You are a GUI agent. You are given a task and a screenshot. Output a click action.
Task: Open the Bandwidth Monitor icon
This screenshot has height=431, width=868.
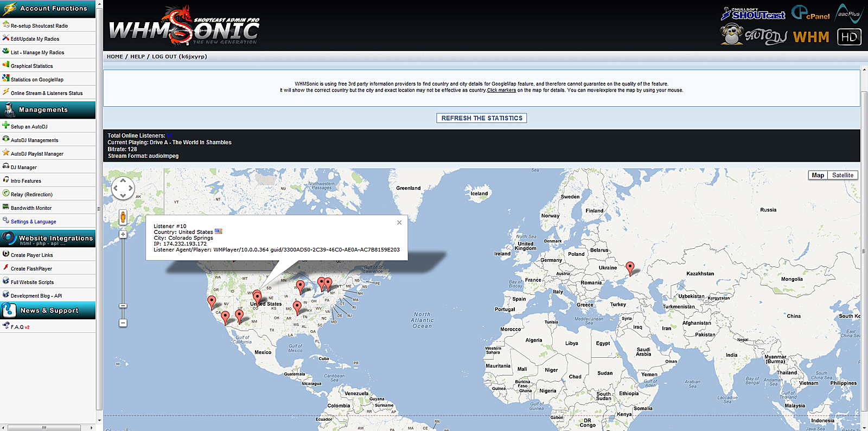point(6,207)
